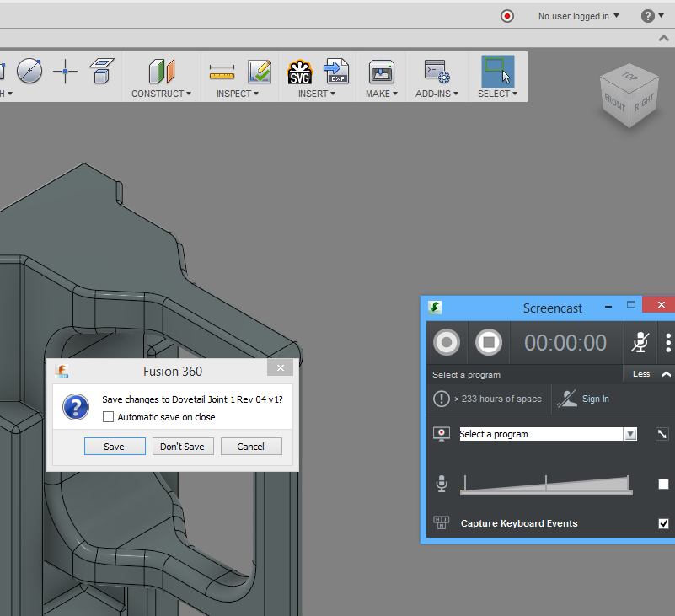Click the RIGHT face of view cube
675x616 pixels.
click(x=644, y=103)
